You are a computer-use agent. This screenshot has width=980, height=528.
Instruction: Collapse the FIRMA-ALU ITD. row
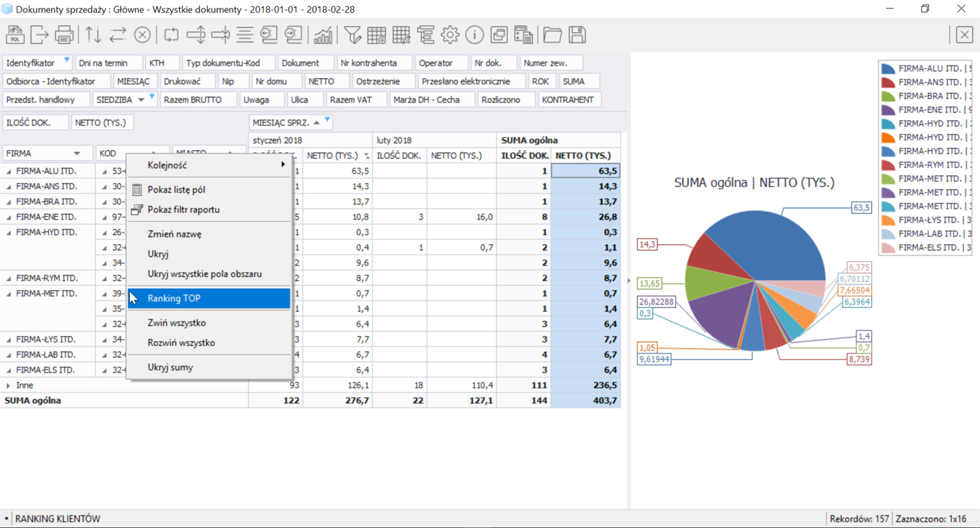click(x=8, y=172)
